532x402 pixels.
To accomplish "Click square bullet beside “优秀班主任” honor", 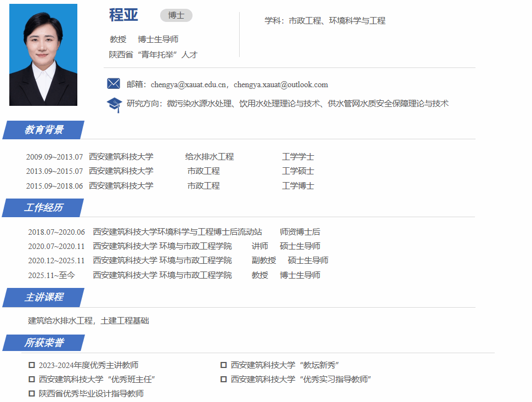I will click(x=32, y=380).
